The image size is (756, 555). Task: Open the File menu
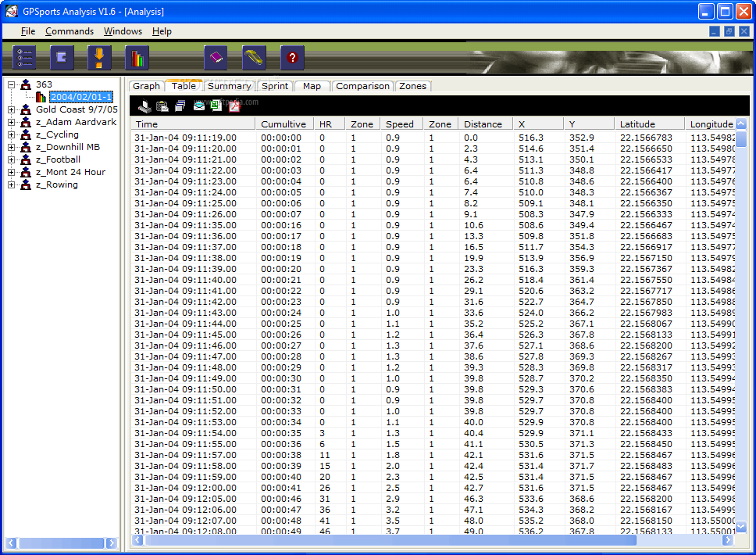tap(28, 31)
